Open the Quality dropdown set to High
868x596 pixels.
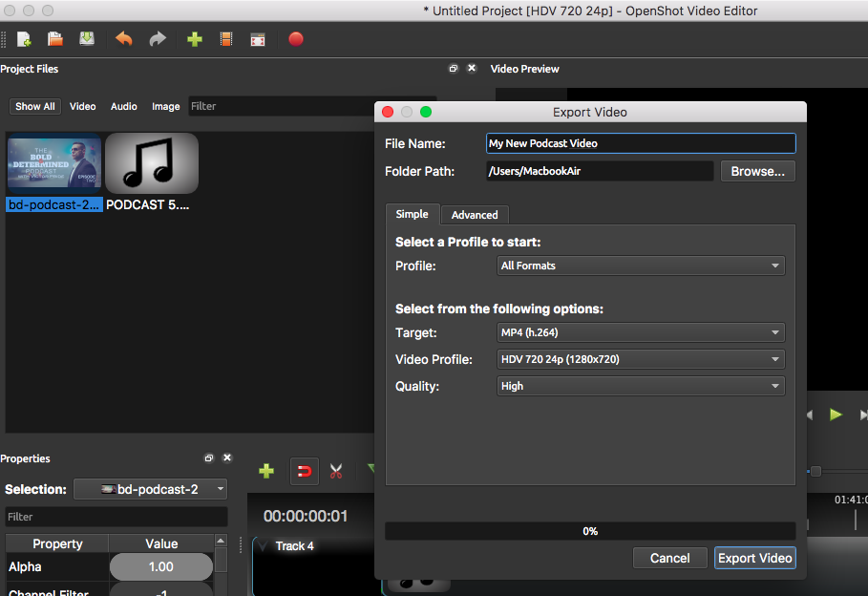(641, 386)
